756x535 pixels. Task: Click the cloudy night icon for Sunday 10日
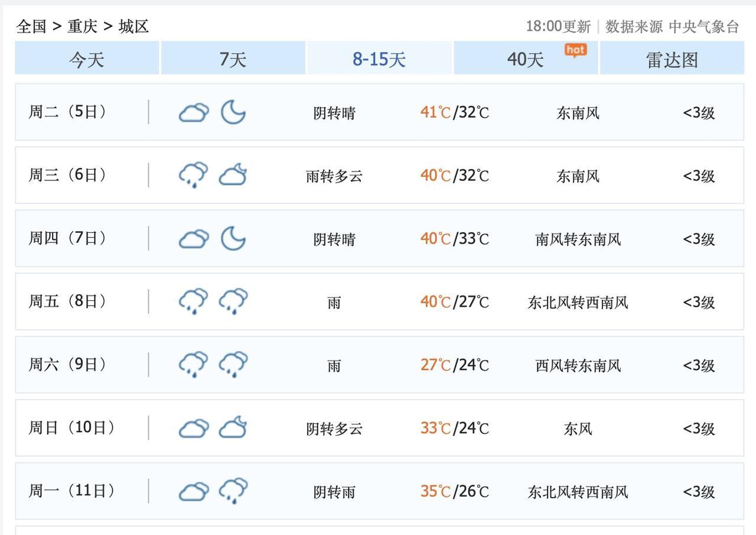[233, 428]
